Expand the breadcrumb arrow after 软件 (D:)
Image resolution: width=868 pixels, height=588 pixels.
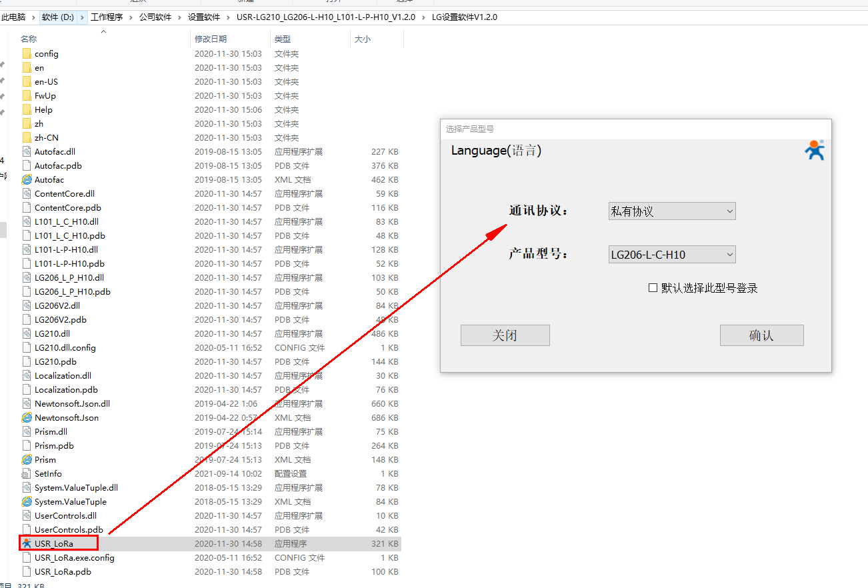[x=83, y=17]
